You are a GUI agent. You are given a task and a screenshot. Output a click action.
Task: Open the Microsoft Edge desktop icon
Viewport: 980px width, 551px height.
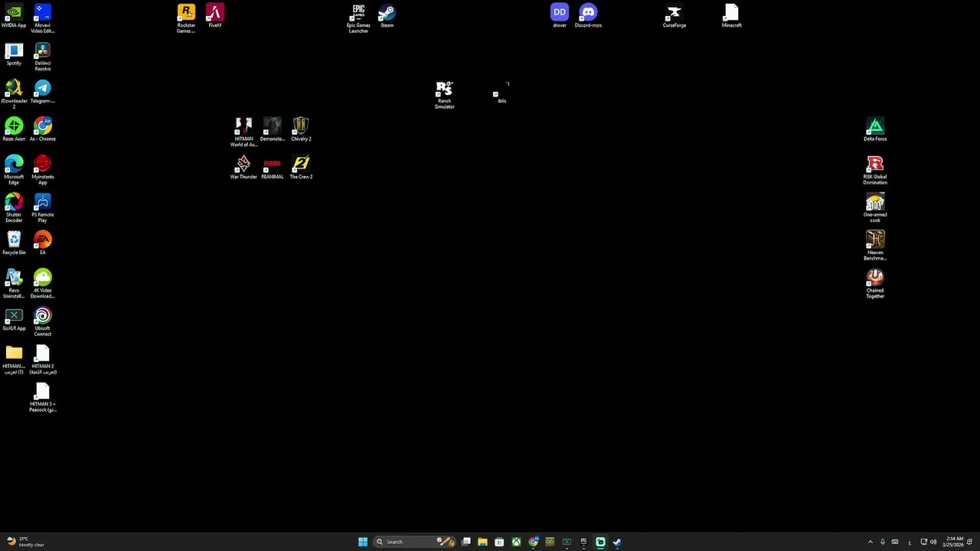click(x=14, y=170)
